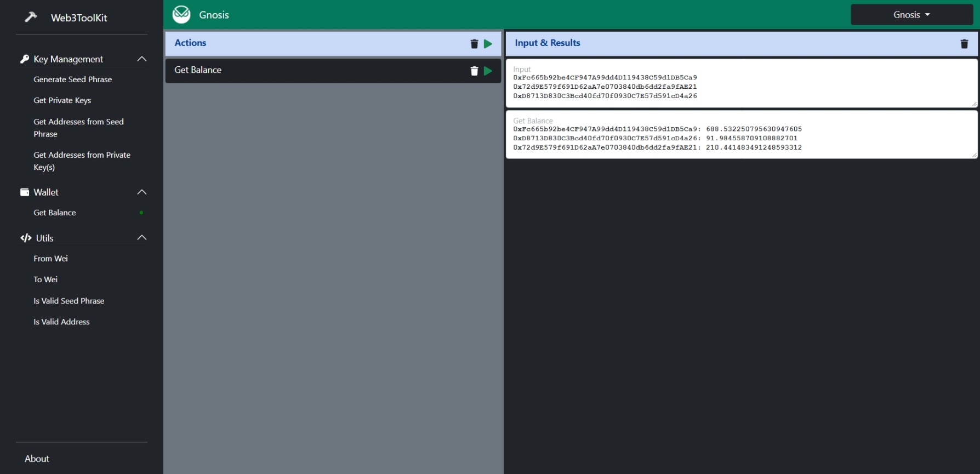The image size is (980, 474).
Task: Delete the Get Balance action row
Action: coord(474,71)
